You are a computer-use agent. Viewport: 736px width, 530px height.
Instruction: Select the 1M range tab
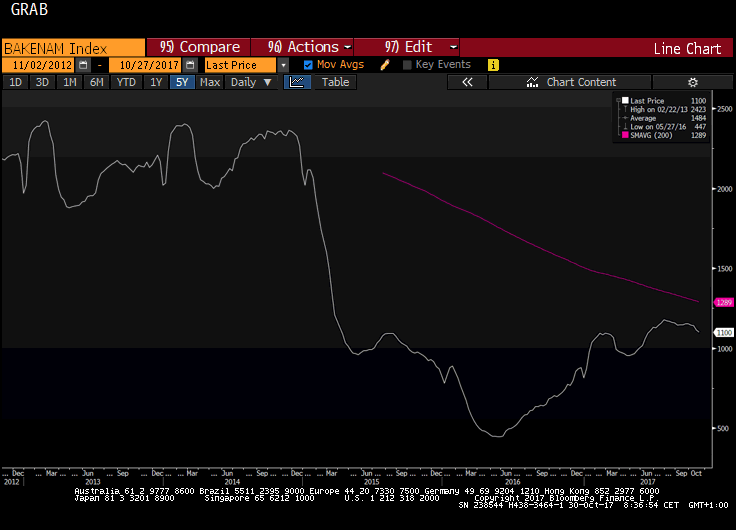(69, 82)
